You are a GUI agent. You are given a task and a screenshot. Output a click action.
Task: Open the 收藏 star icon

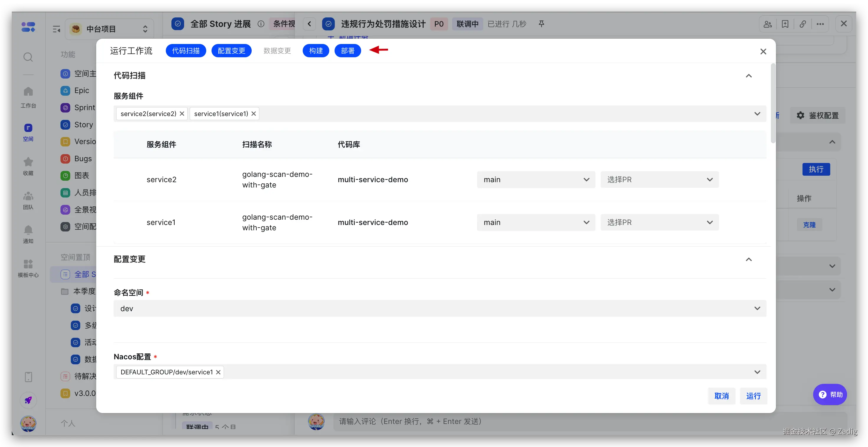pyautogui.click(x=28, y=162)
